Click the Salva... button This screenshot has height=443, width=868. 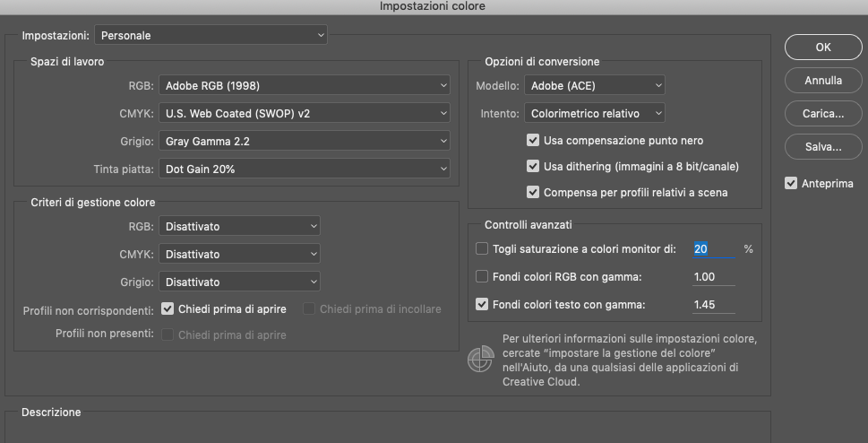(823, 147)
